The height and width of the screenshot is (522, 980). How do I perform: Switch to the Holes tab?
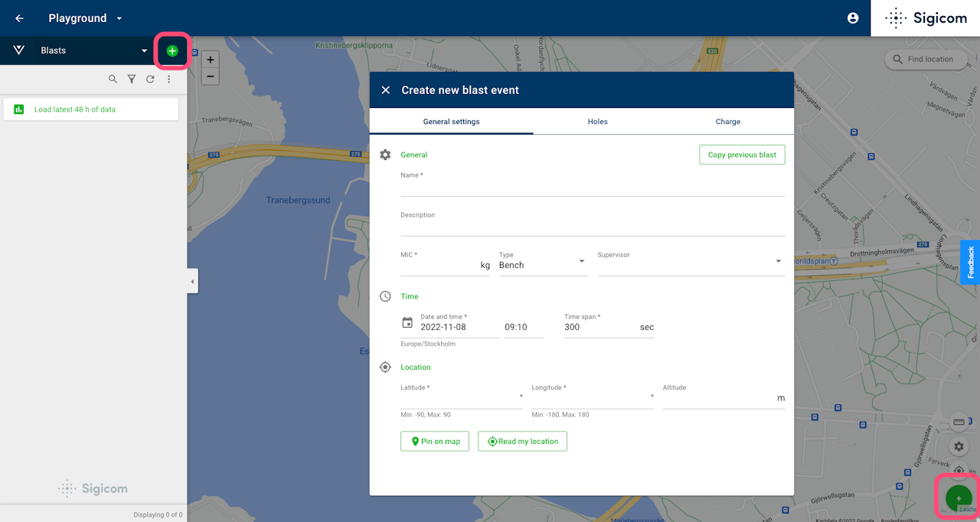[597, 122]
